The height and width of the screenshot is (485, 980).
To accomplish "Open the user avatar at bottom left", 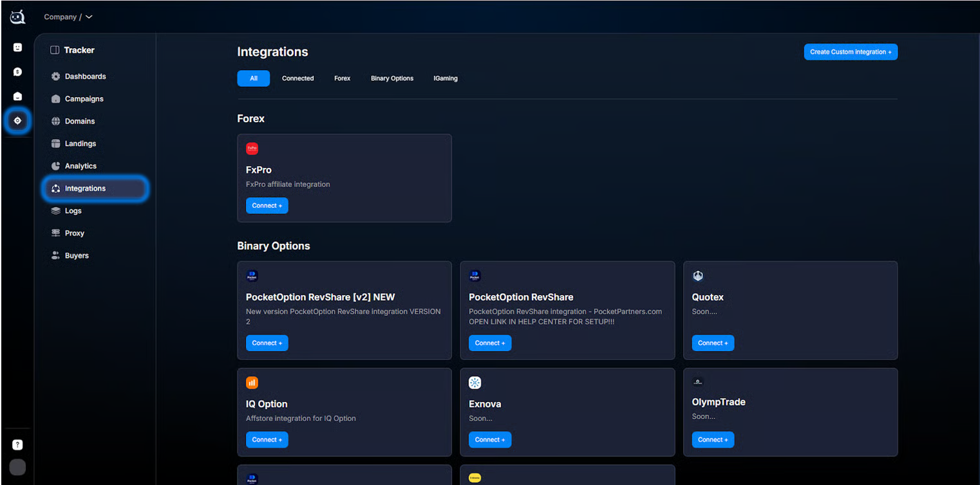I will [x=17, y=468].
